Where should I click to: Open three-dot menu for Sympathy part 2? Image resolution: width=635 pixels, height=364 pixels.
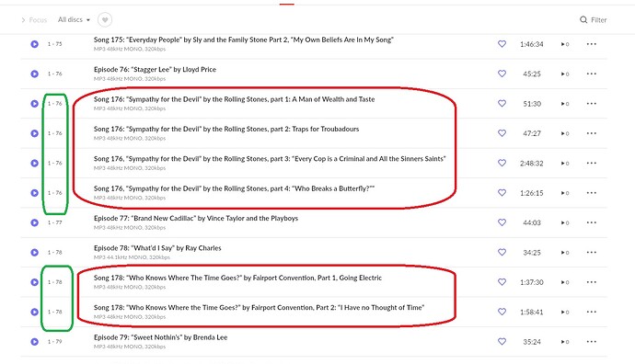(x=591, y=133)
